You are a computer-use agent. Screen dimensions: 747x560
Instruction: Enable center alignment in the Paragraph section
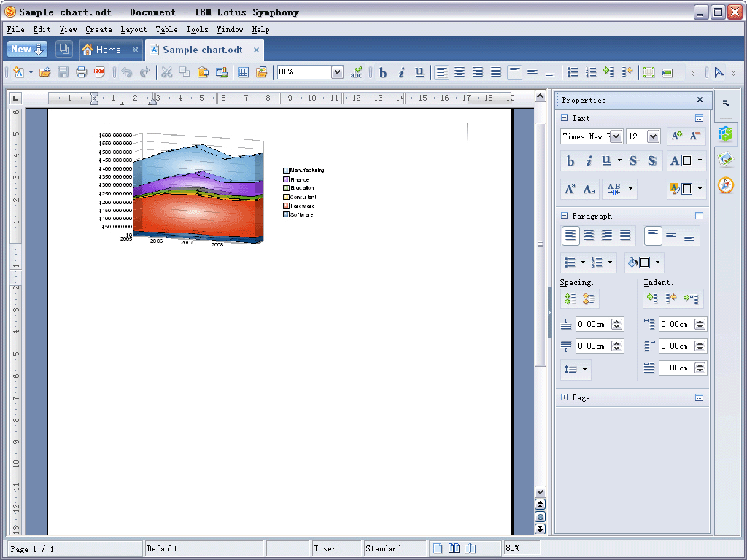tap(589, 236)
